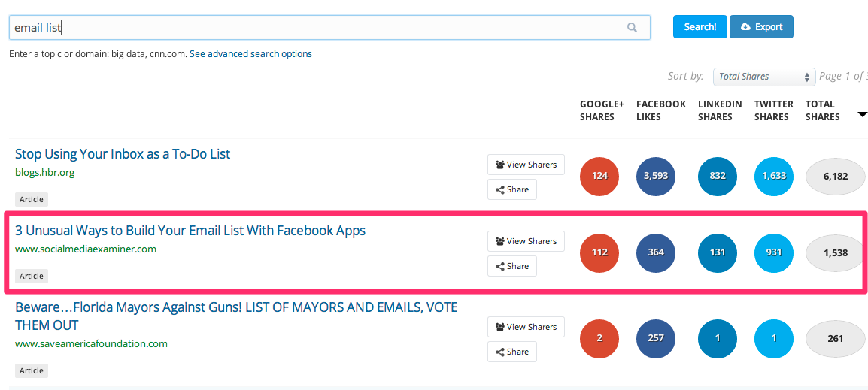Open 3 Unusual Ways to Build Email List article

tap(190, 230)
